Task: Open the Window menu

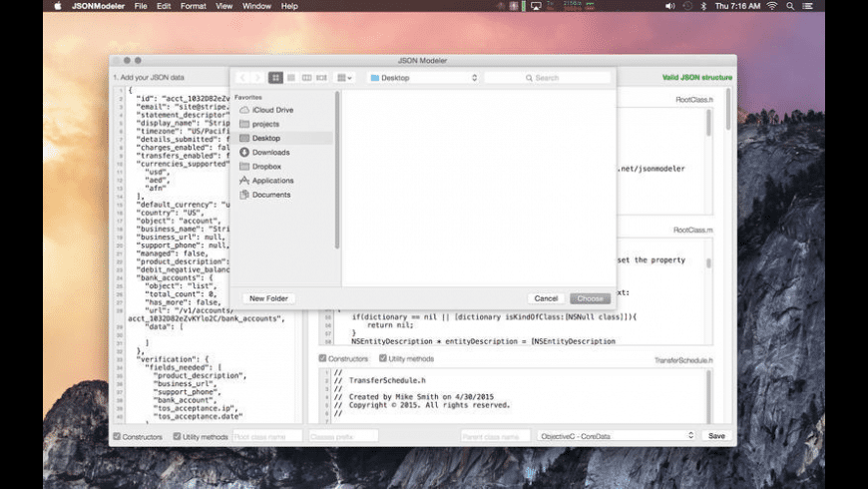Action: tap(256, 6)
